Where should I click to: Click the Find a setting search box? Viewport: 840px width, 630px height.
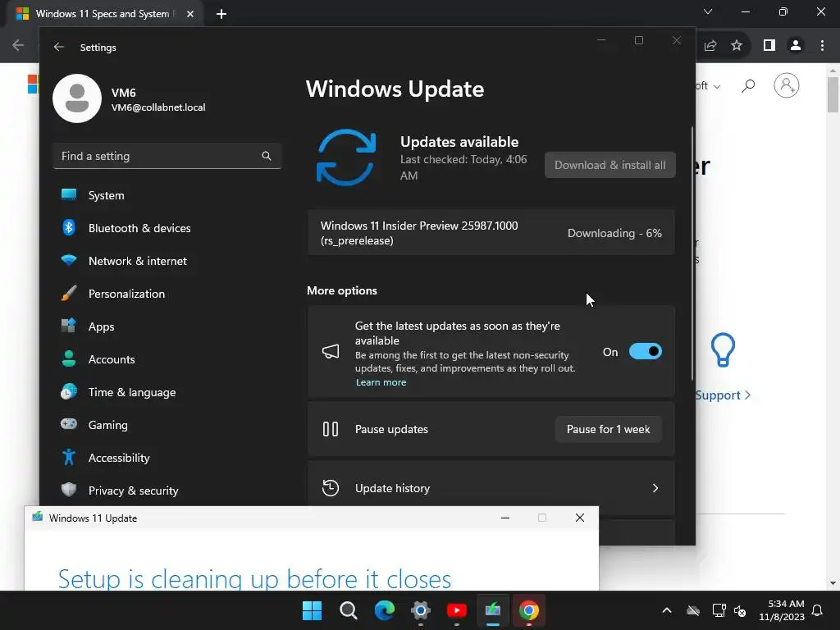(x=167, y=156)
